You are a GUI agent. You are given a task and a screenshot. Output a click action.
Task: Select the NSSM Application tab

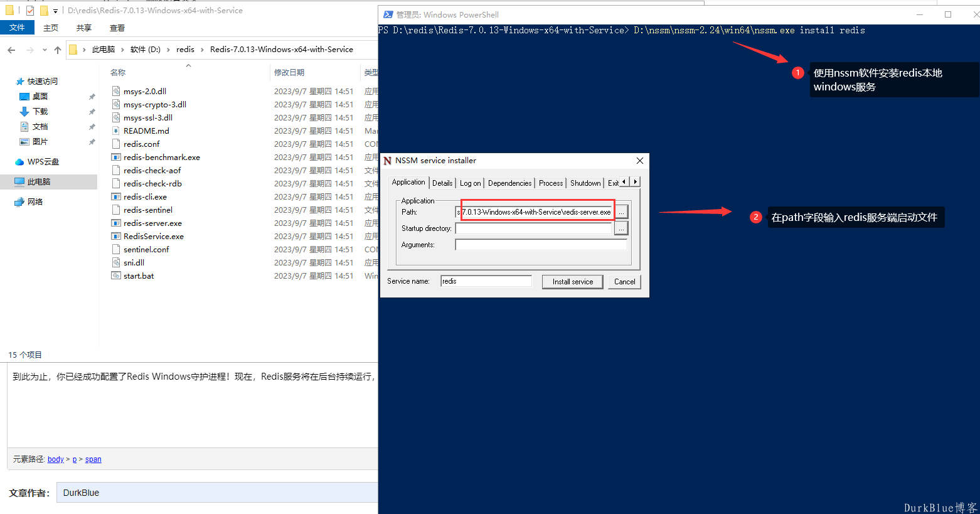pos(408,182)
